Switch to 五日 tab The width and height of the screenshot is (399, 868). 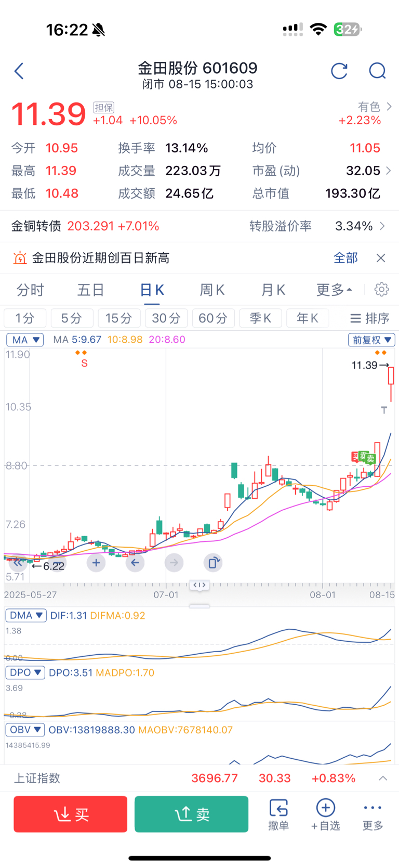pyautogui.click(x=91, y=290)
